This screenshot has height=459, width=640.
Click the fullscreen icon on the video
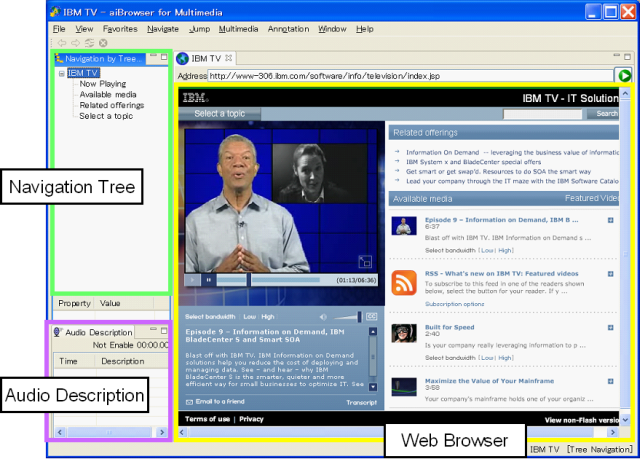click(x=365, y=262)
